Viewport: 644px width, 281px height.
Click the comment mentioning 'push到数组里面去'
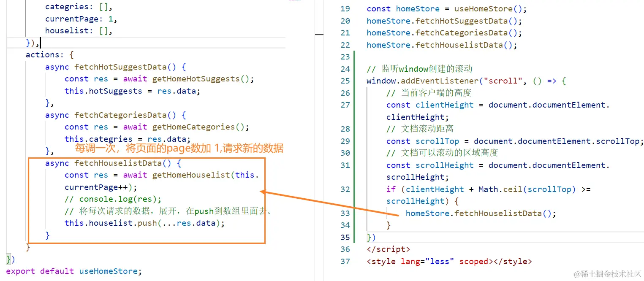point(169,211)
